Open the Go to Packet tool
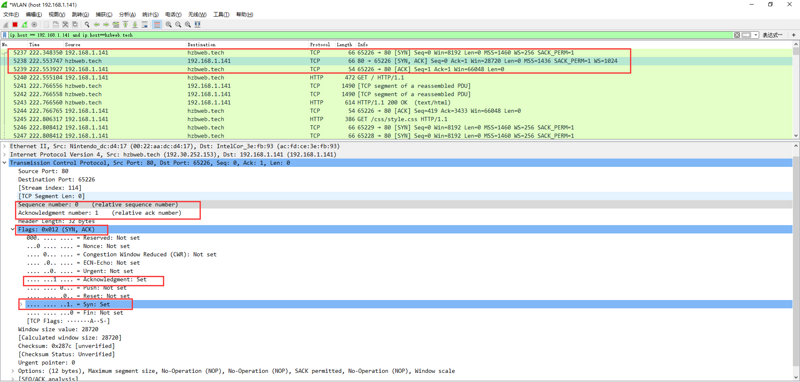 pos(116,24)
